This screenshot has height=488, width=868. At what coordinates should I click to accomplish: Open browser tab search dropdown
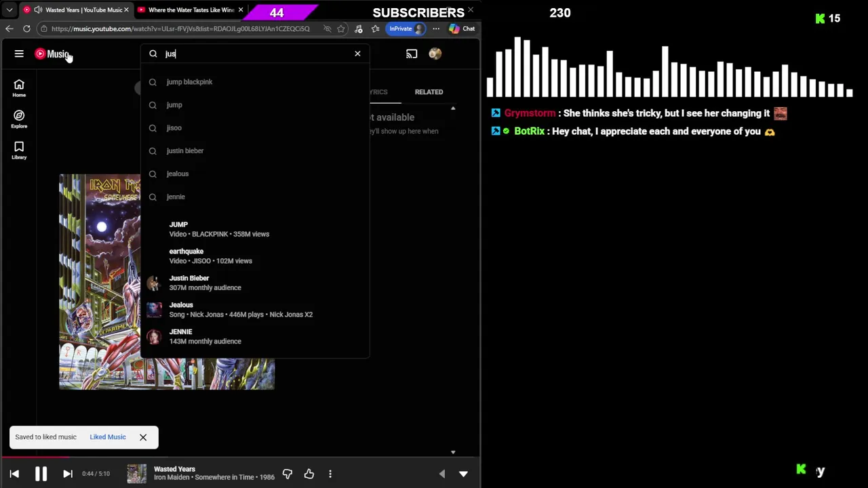9,10
